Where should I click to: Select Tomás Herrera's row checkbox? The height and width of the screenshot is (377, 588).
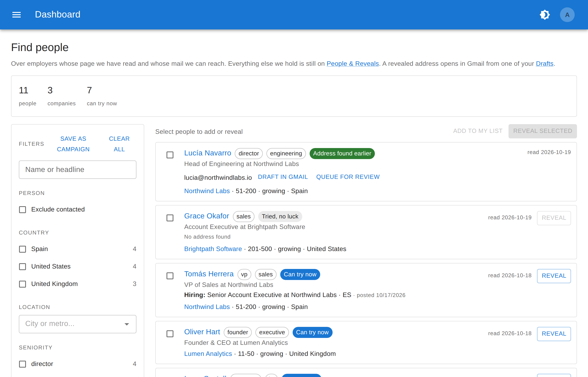tap(170, 276)
